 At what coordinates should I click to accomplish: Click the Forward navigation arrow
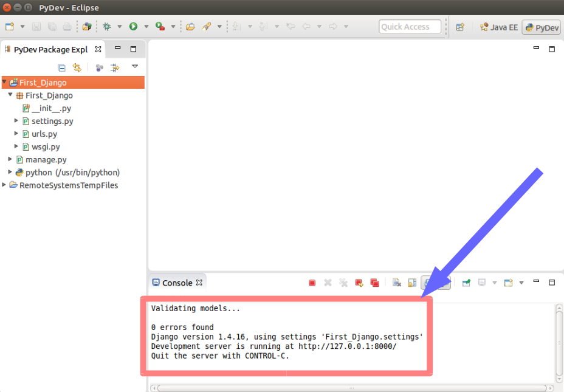pyautogui.click(x=333, y=27)
